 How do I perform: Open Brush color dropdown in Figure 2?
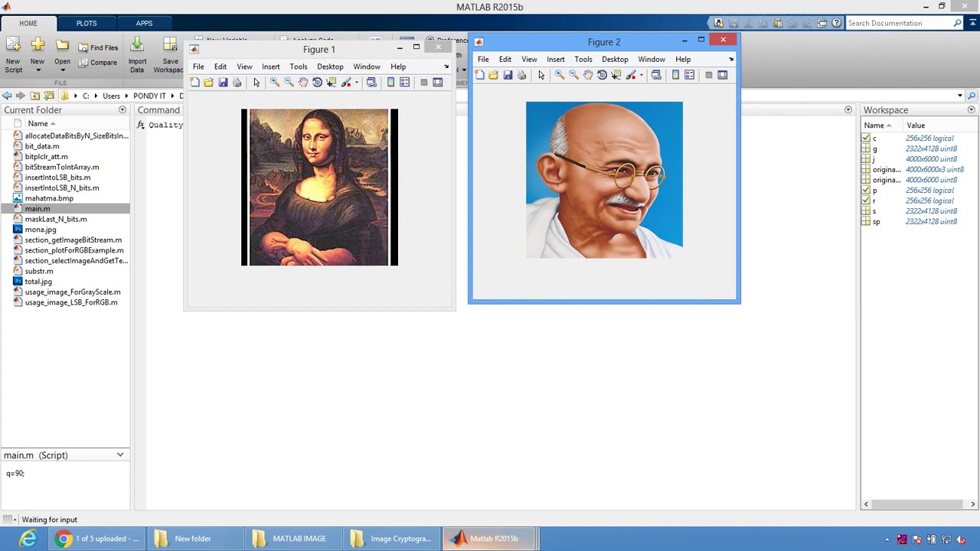pos(641,75)
